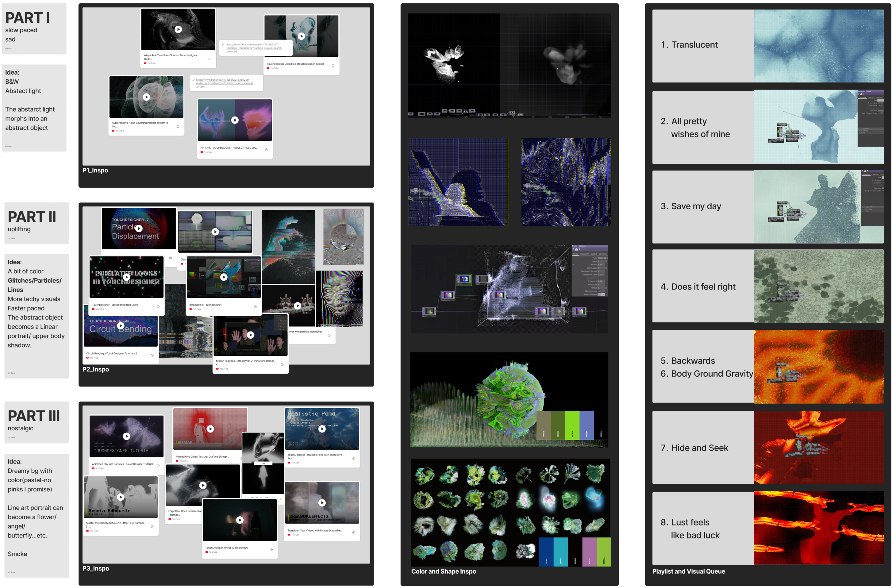Play the Circuit Bending tutorial video
The width and height of the screenshot is (892, 588).
point(121,325)
